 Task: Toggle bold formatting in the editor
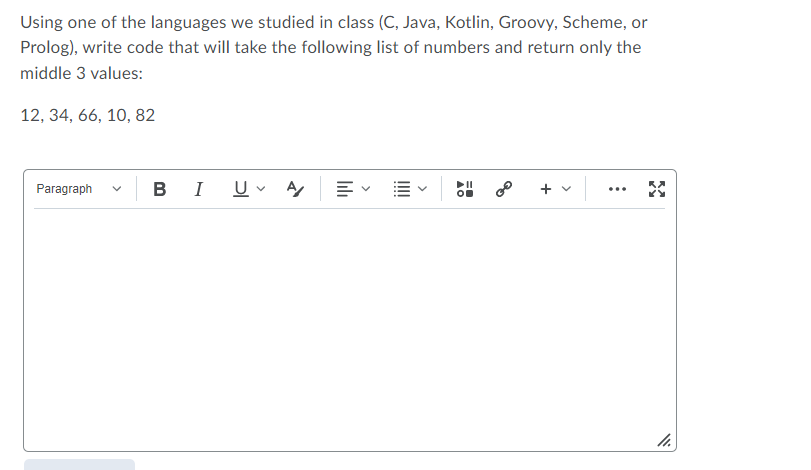point(160,189)
